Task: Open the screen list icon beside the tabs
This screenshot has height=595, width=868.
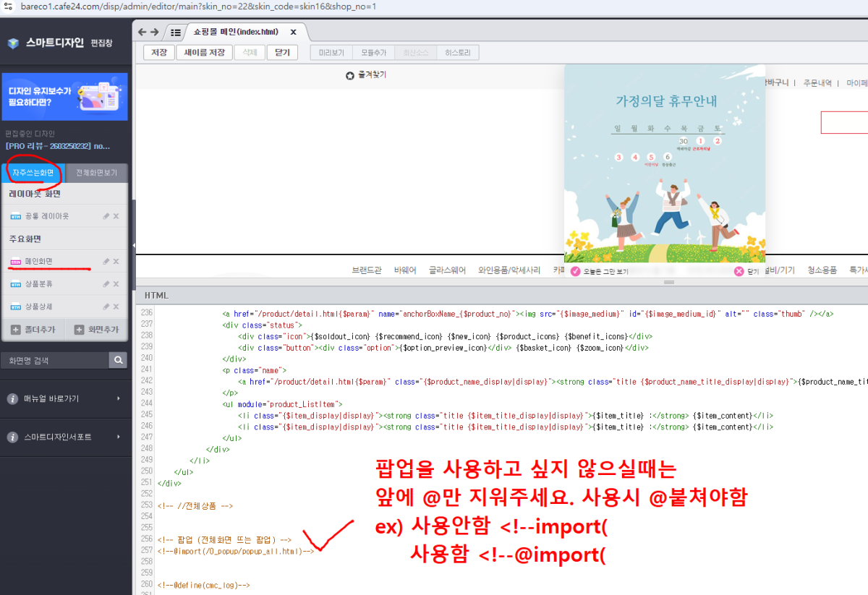Action: click(x=175, y=32)
